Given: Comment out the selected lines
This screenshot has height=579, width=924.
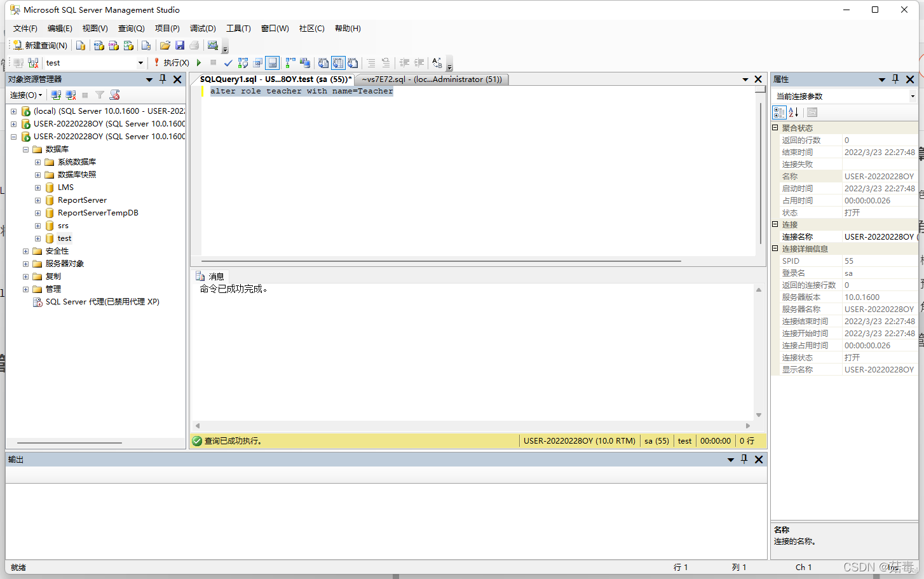Looking at the screenshot, I should tap(371, 63).
